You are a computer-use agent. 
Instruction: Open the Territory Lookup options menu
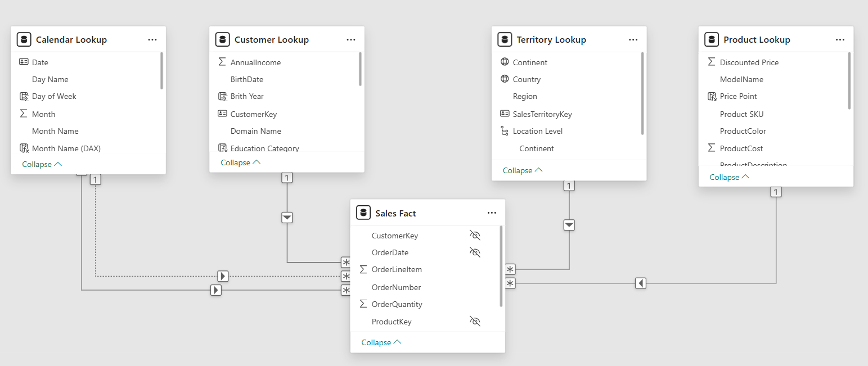633,39
